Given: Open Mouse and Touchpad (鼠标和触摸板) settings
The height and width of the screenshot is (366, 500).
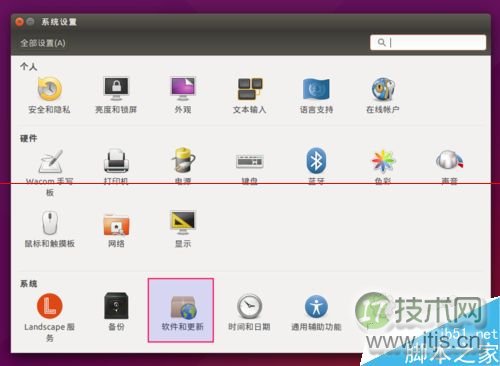Looking at the screenshot, I should [x=50, y=229].
